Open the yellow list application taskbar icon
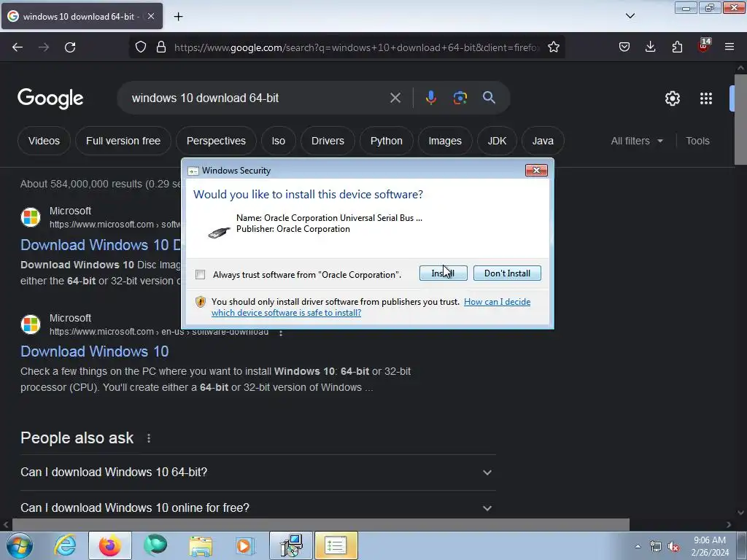 click(x=336, y=545)
